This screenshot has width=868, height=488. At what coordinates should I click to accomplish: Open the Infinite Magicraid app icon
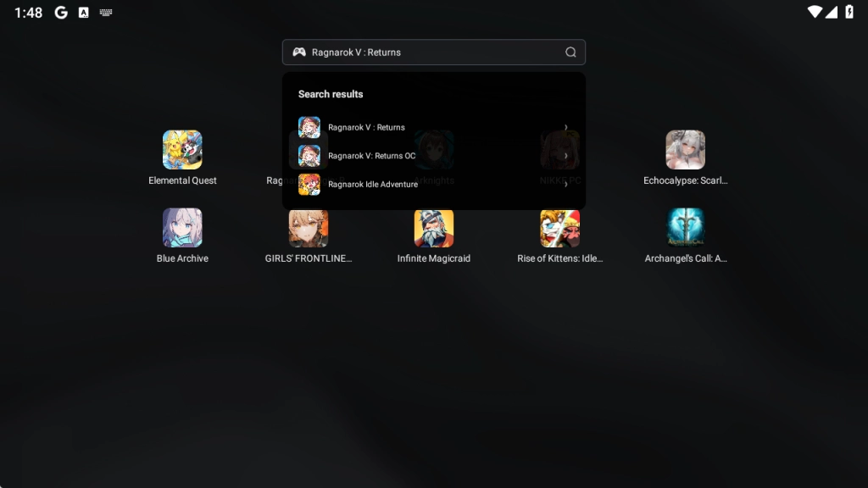434,228
